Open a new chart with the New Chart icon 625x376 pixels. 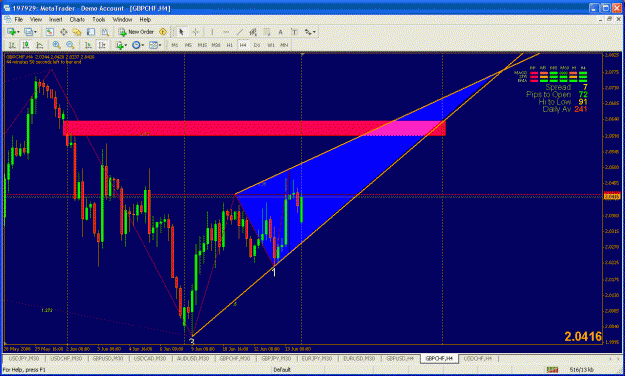pos(12,32)
